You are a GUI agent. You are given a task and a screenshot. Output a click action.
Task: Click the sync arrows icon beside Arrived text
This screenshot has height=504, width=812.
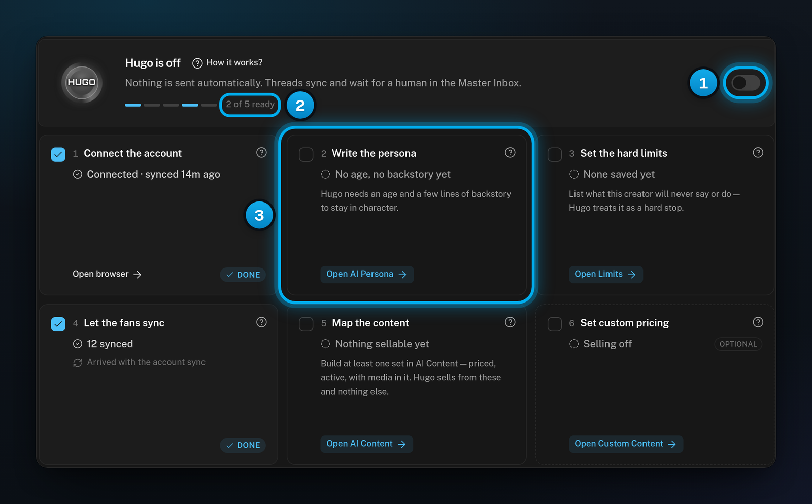tap(78, 362)
